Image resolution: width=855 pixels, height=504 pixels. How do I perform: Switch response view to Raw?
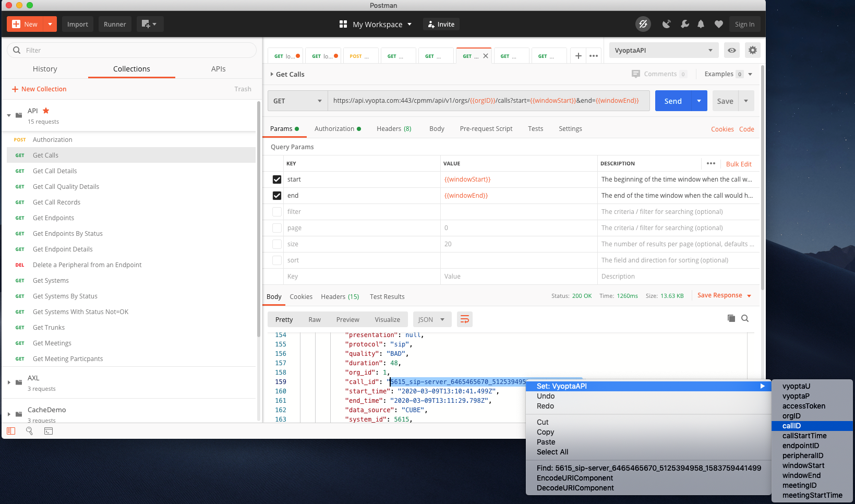pyautogui.click(x=315, y=319)
